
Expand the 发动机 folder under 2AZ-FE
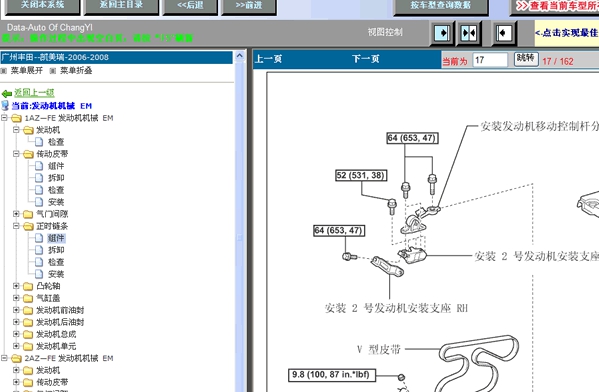(16, 370)
